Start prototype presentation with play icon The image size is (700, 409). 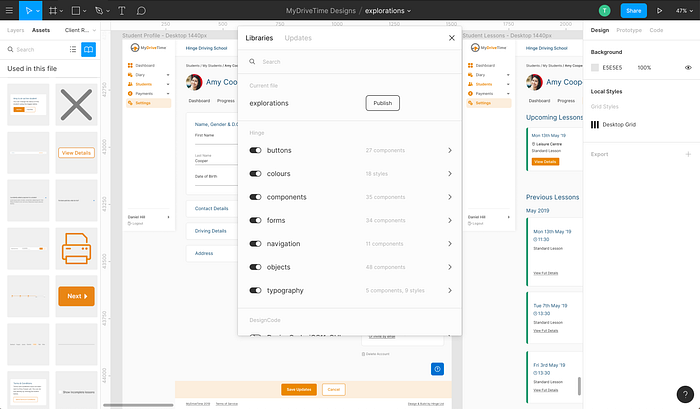659,11
